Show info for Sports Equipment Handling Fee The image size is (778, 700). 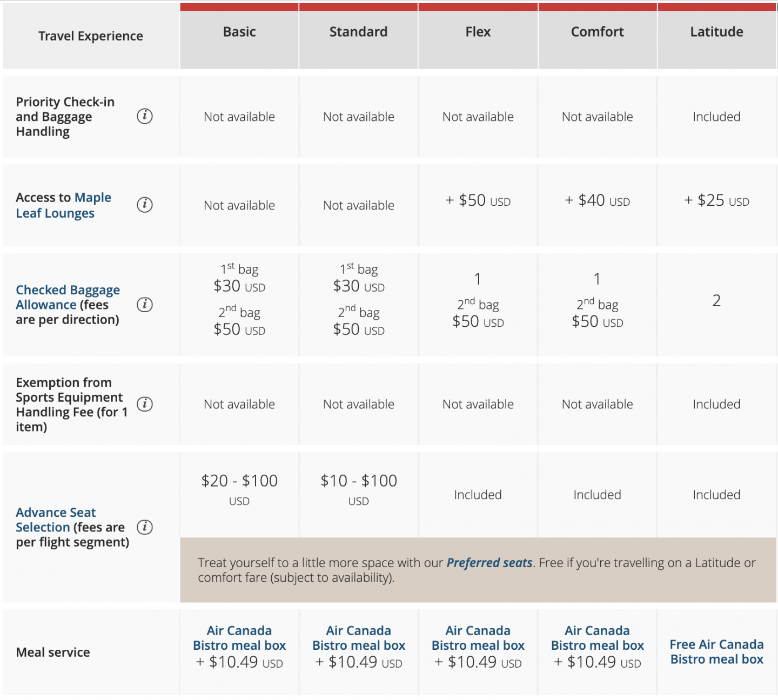(144, 404)
